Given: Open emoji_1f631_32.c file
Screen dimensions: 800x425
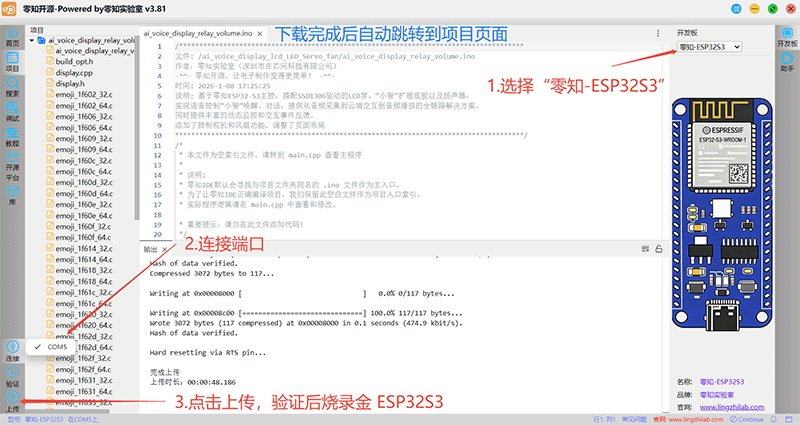Looking at the screenshot, I should (x=84, y=380).
